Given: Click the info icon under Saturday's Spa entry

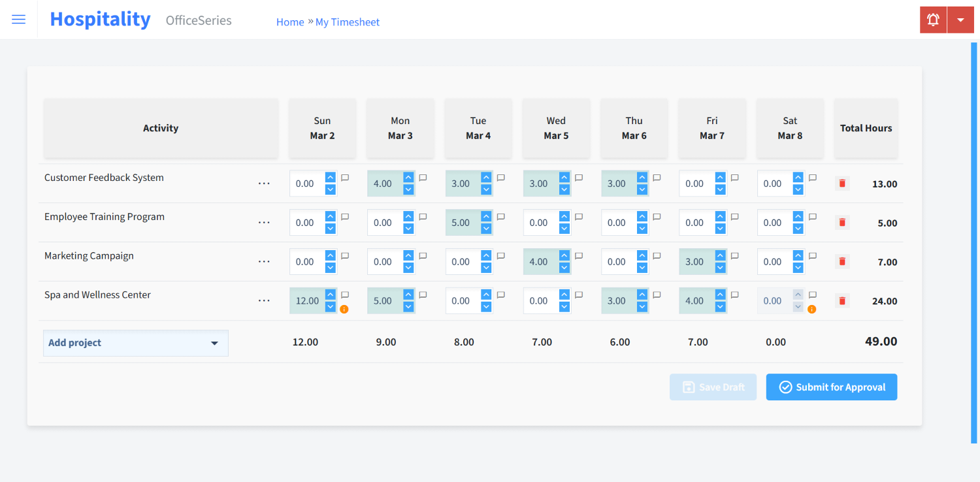Looking at the screenshot, I should [x=812, y=308].
